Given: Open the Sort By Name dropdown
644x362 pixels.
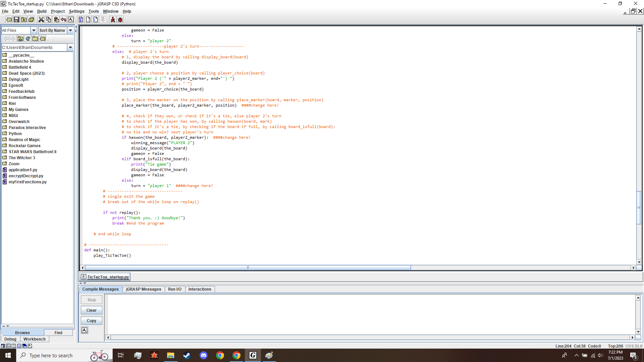Looking at the screenshot, I should (x=70, y=30).
